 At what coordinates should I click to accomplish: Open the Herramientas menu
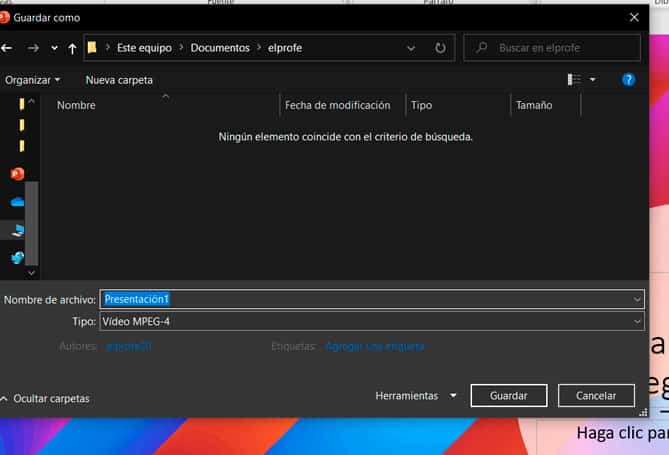click(x=415, y=396)
